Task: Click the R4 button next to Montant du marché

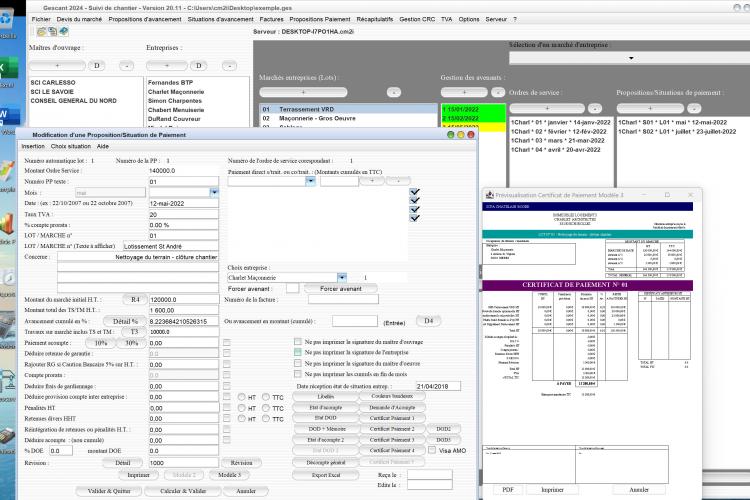Action: coord(135,300)
